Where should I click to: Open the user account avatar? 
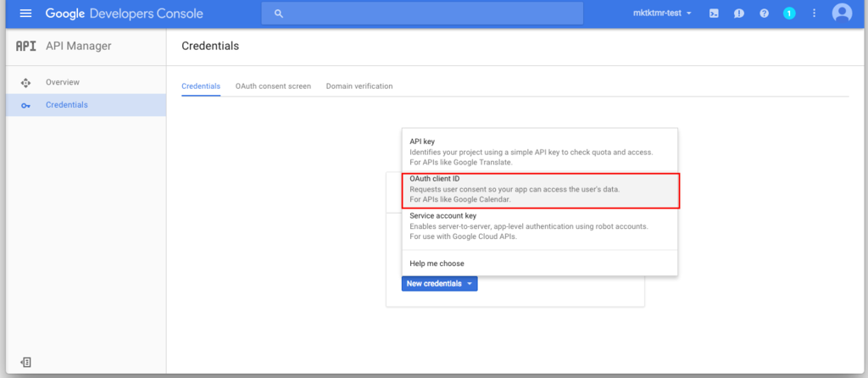pos(842,13)
